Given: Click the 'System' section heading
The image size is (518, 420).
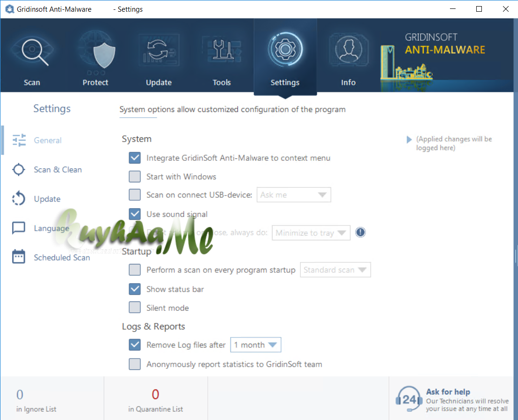Looking at the screenshot, I should tap(137, 139).
